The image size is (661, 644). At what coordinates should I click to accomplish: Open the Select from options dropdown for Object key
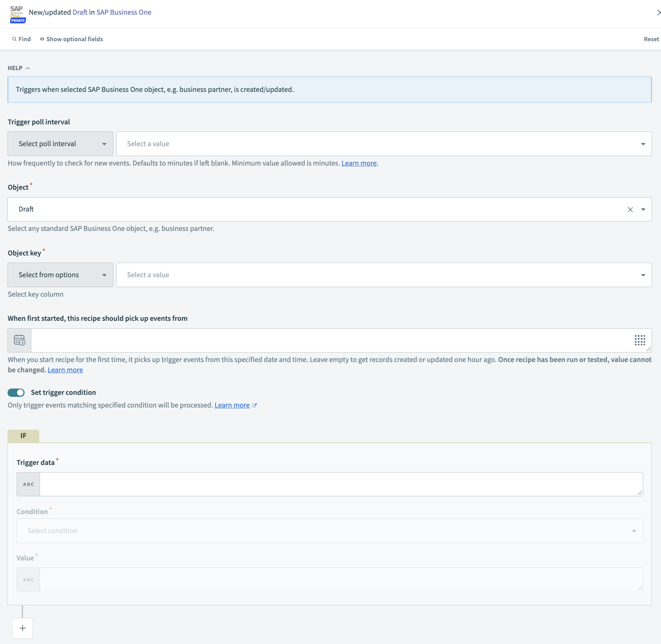tap(60, 274)
